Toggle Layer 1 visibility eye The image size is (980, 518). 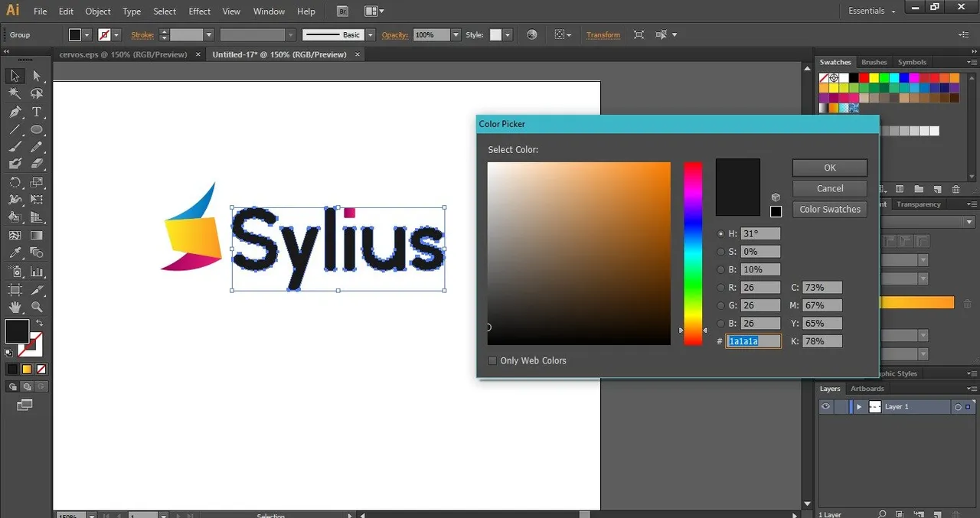click(x=825, y=407)
